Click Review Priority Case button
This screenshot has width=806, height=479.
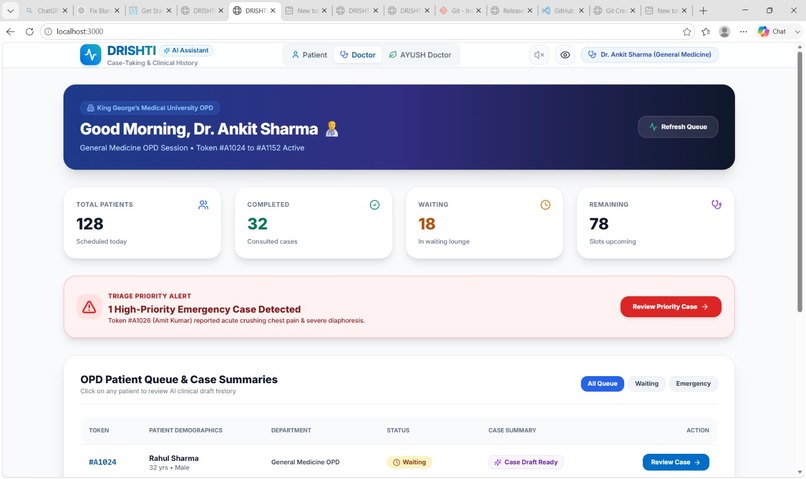tap(671, 307)
